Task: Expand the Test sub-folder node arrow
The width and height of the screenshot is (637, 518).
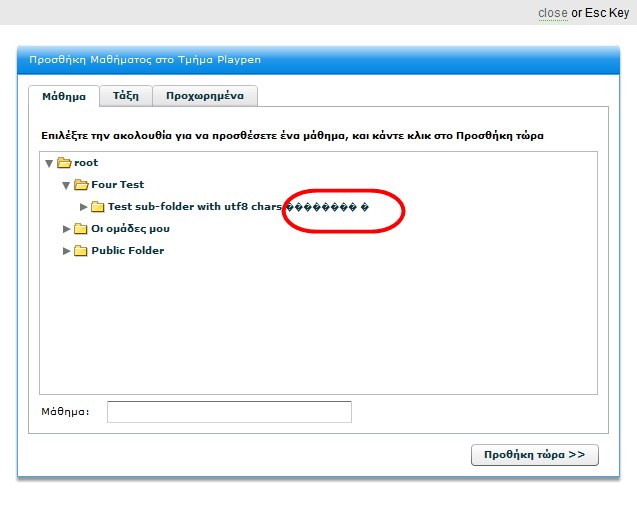Action: coord(83,207)
